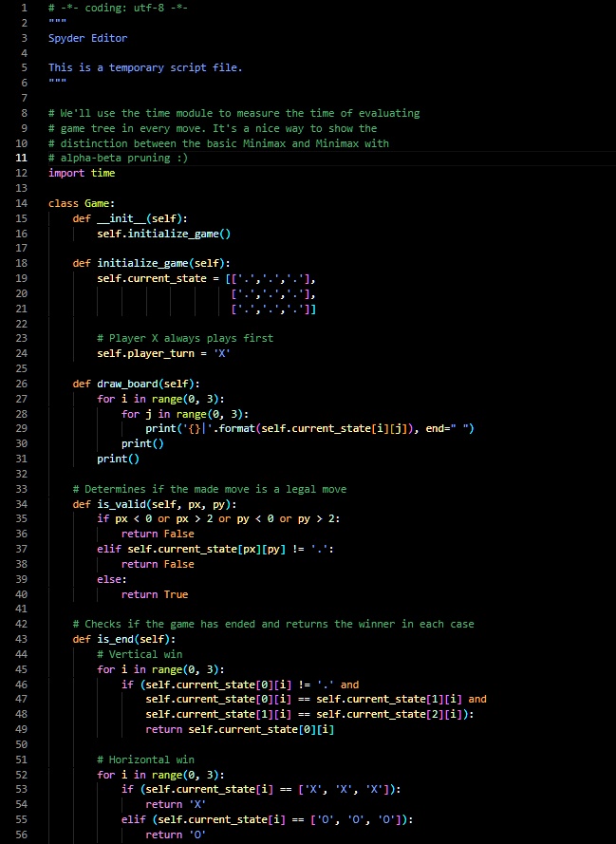Viewport: 616px width, 844px height.
Task: Click the '# alpha-beta pruning :)' comment
Action: pos(118,158)
